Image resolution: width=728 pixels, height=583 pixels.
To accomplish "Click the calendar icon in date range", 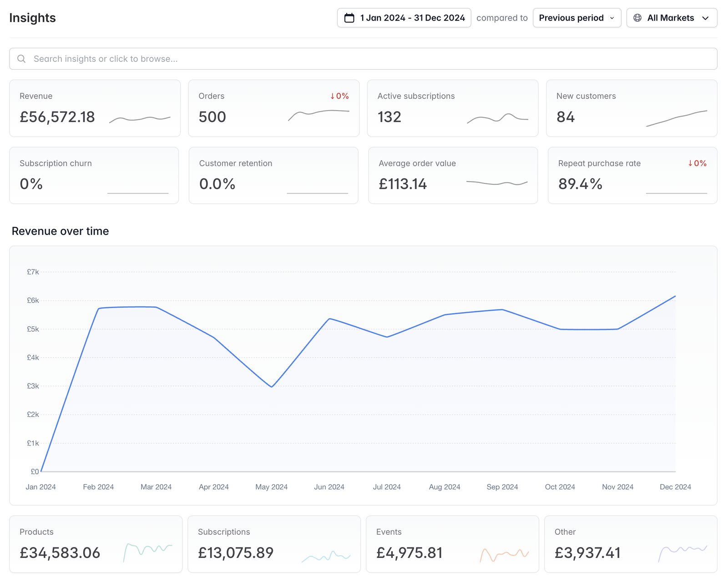I will coord(349,18).
